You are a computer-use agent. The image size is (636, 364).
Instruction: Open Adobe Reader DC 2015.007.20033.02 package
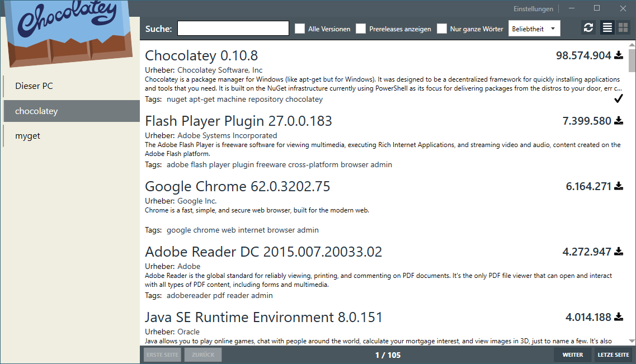click(x=263, y=252)
